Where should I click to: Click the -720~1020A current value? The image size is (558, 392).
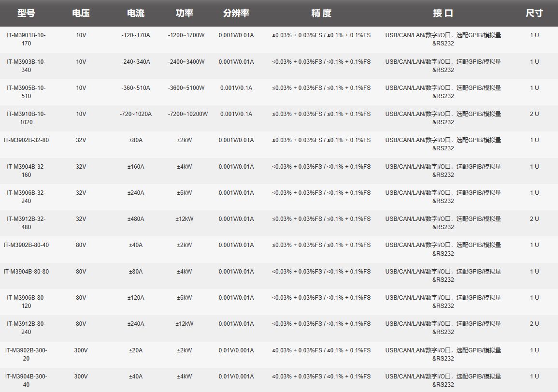(136, 114)
